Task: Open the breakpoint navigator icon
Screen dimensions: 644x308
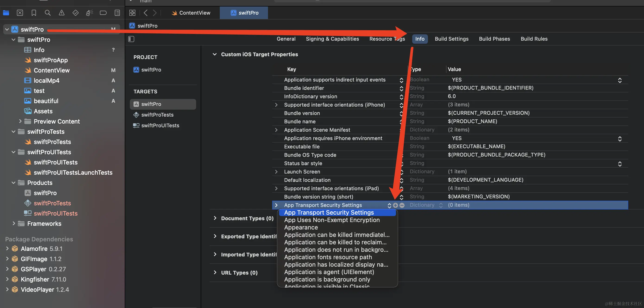Action: point(103,13)
